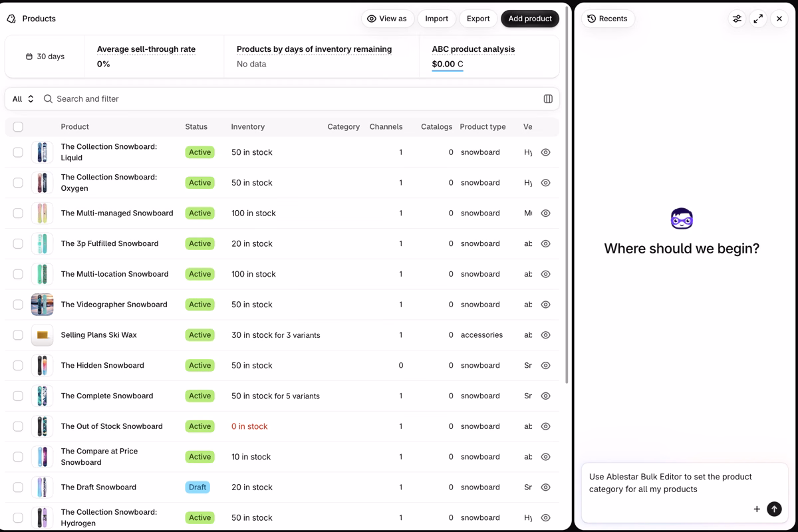Send the message with arrow button
The image size is (798, 532).
tap(774, 509)
